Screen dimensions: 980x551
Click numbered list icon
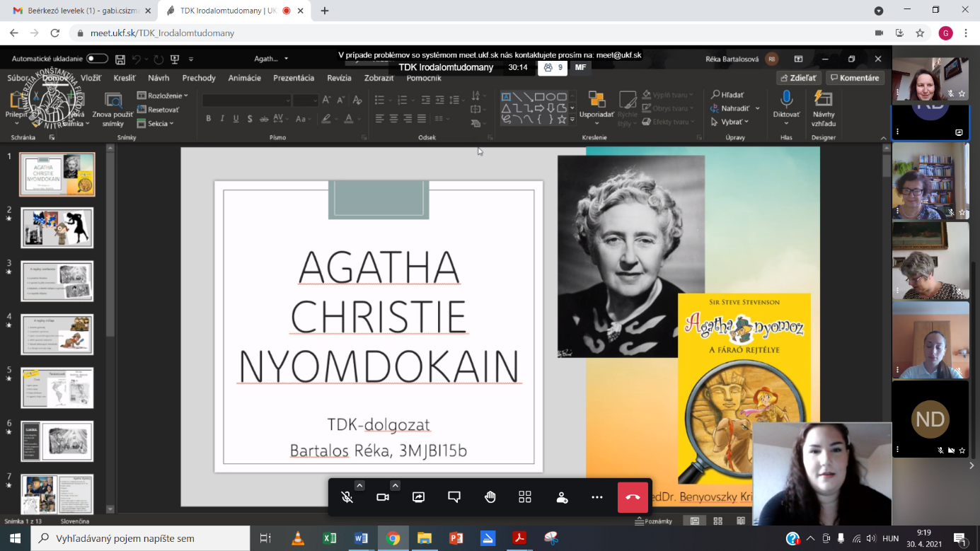tap(403, 100)
